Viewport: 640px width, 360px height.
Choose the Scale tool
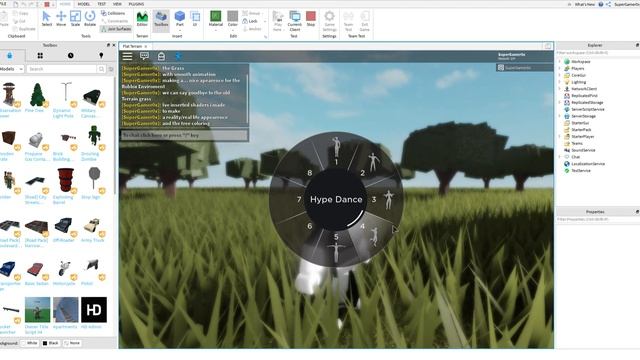76,18
